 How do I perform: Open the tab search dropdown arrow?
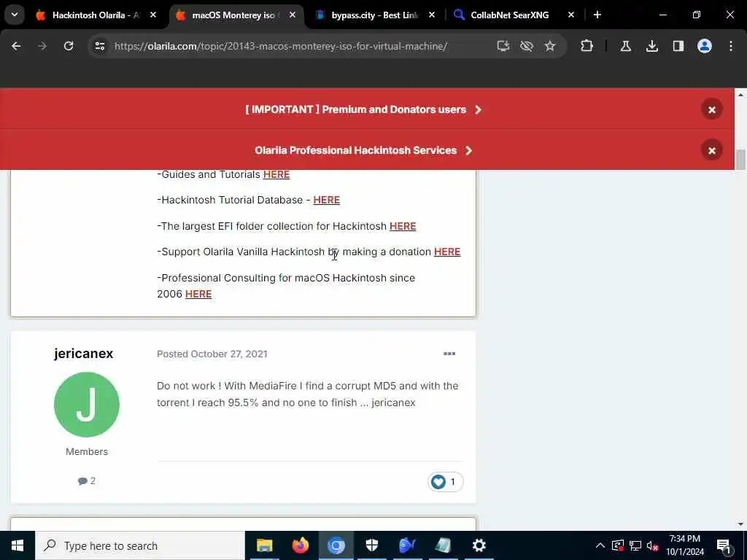coord(15,15)
